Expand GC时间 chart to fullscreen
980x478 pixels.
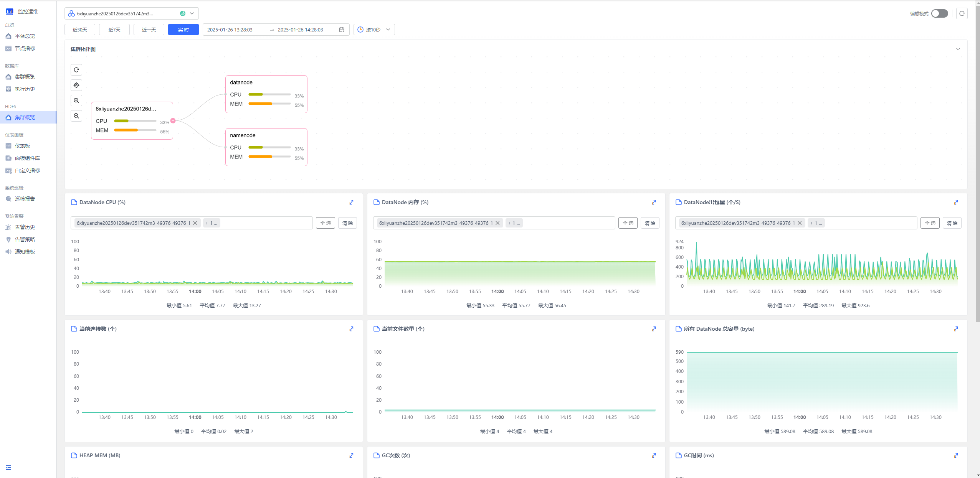[956, 455]
